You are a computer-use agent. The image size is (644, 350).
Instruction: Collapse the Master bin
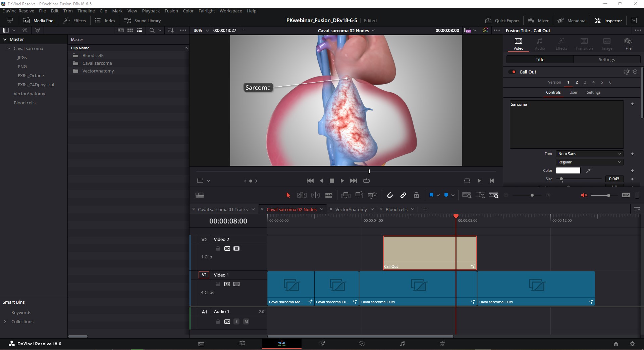pyautogui.click(x=5, y=39)
